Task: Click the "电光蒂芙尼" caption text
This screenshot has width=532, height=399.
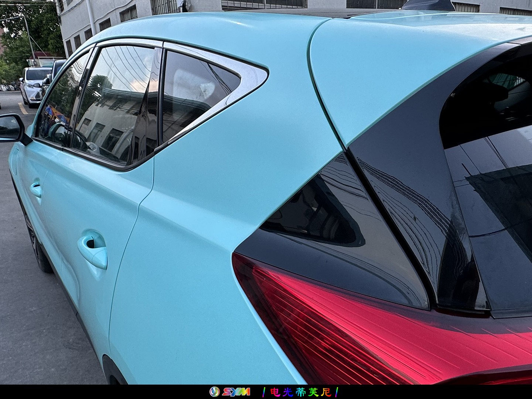Action: click(x=300, y=392)
